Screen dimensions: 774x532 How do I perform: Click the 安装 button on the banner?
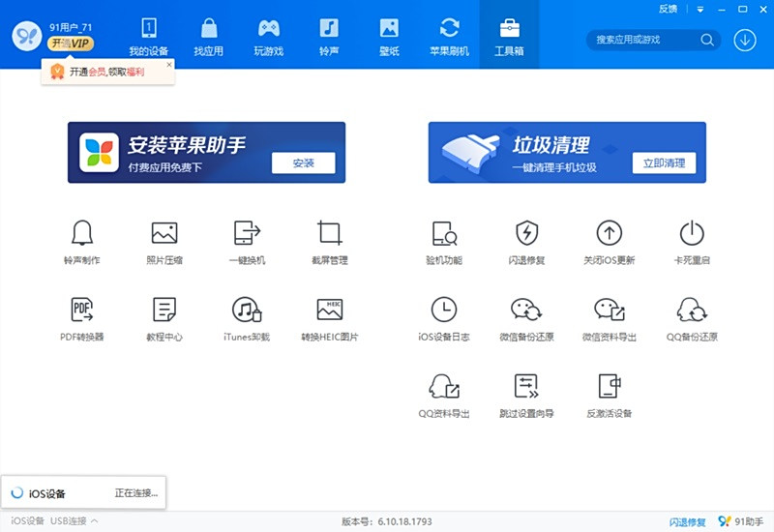click(x=303, y=163)
